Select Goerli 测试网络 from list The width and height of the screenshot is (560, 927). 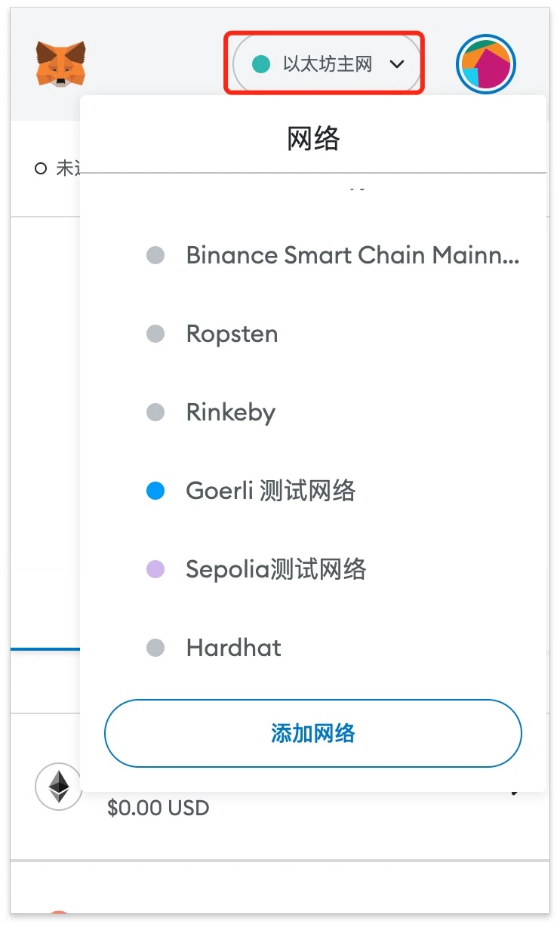point(270,491)
